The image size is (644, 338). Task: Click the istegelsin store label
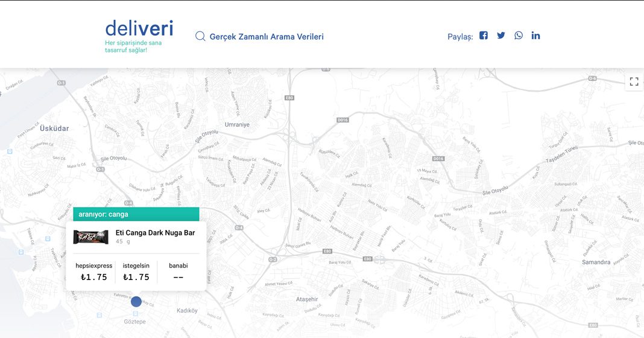point(136,266)
